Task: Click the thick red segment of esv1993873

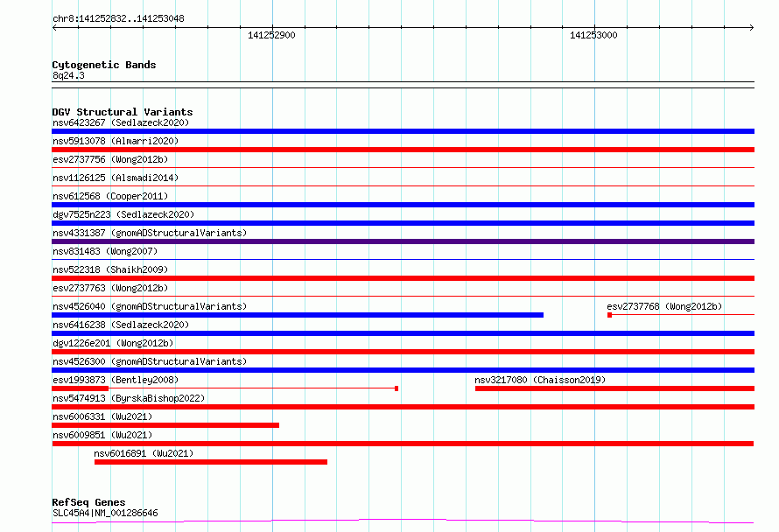Action: click(80, 388)
